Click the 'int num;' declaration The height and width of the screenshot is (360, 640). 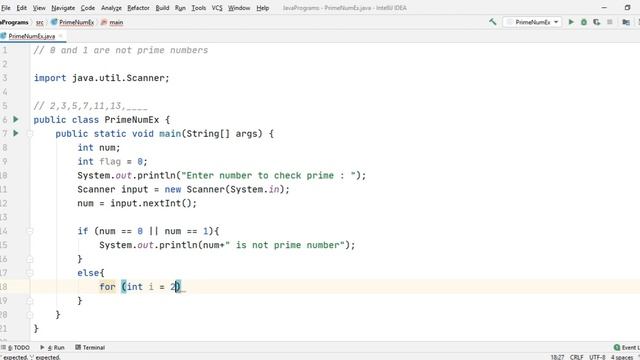(99, 148)
